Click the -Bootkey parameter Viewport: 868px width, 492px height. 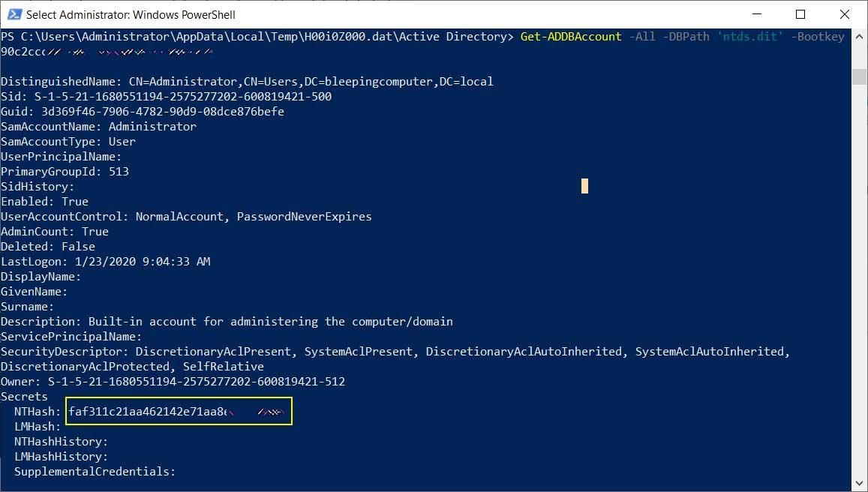[x=818, y=37]
